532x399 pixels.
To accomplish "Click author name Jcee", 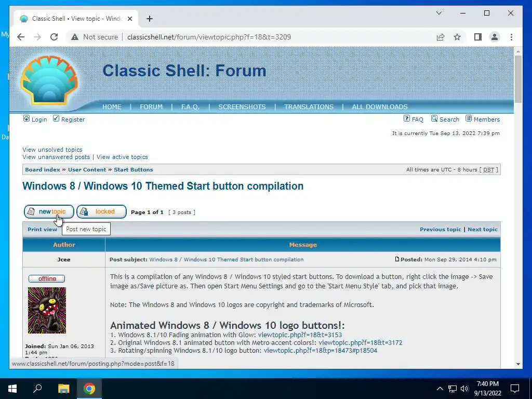I will click(64, 260).
